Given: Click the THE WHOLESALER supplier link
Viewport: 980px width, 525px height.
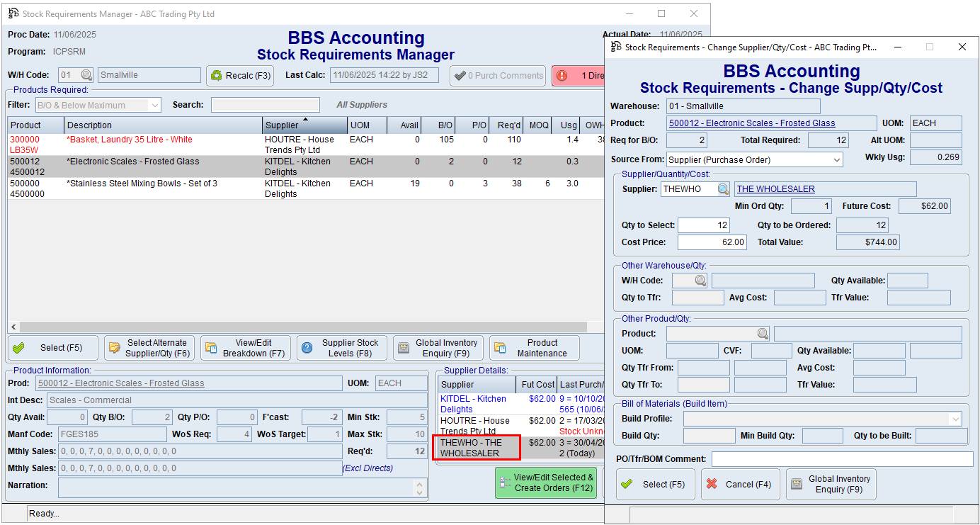Looking at the screenshot, I should coord(775,189).
